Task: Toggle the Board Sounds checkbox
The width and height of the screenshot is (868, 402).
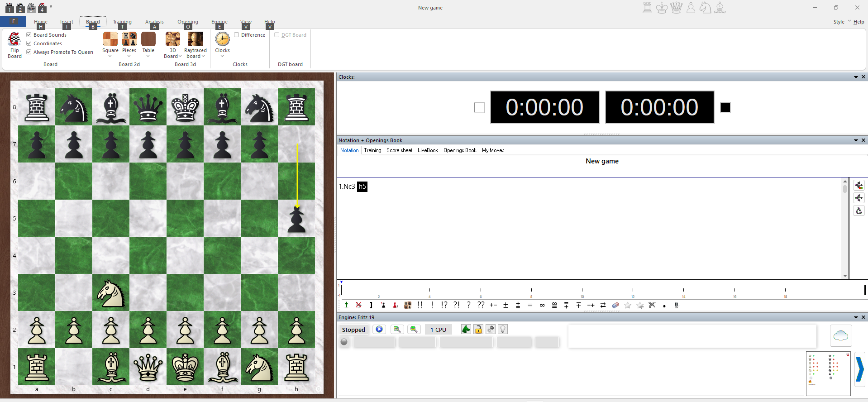Action: [29, 35]
